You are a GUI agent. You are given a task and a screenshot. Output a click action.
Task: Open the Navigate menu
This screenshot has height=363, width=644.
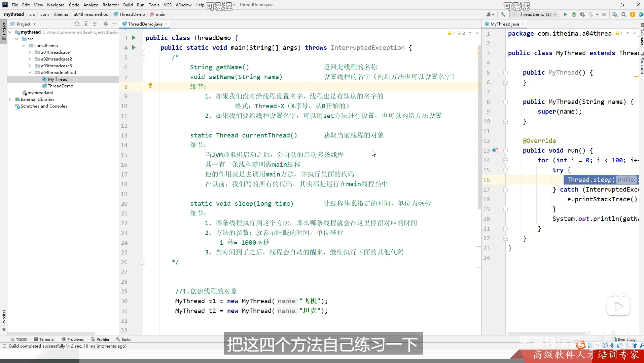56,5
